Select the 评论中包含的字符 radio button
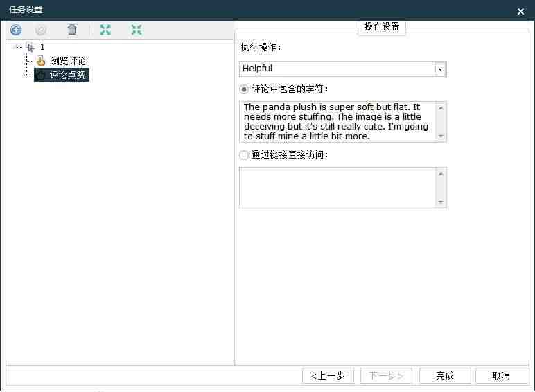Viewport: 535px width, 392px height. [244, 89]
